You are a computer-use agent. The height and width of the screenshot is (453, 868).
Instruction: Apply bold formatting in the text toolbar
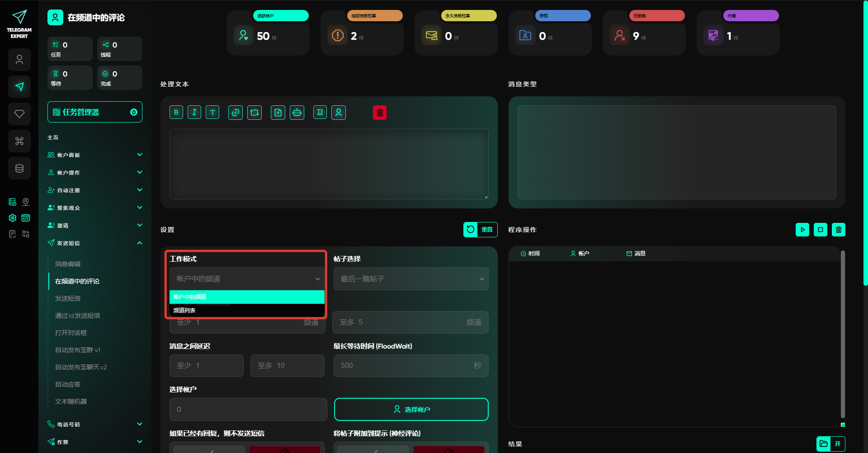(176, 113)
